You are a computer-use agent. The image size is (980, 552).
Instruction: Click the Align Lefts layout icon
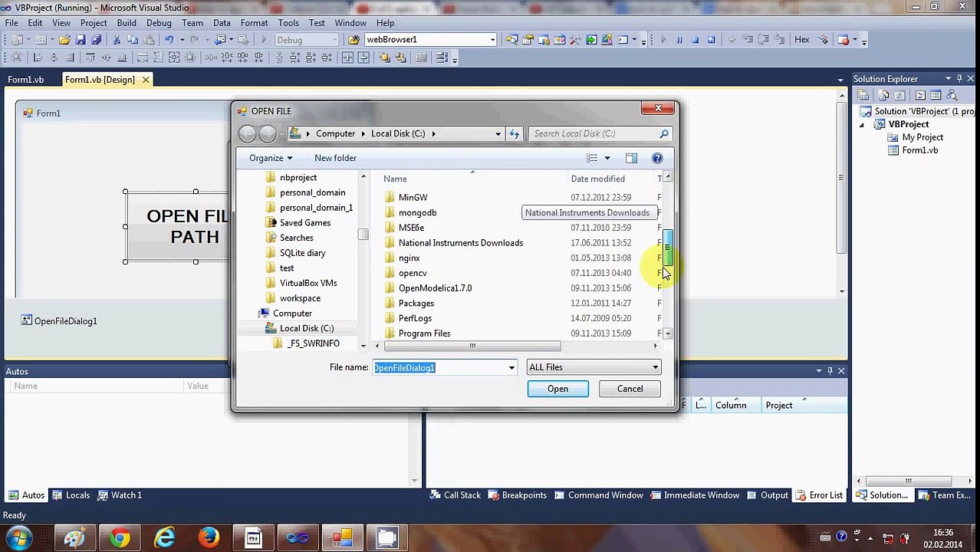tap(37, 58)
